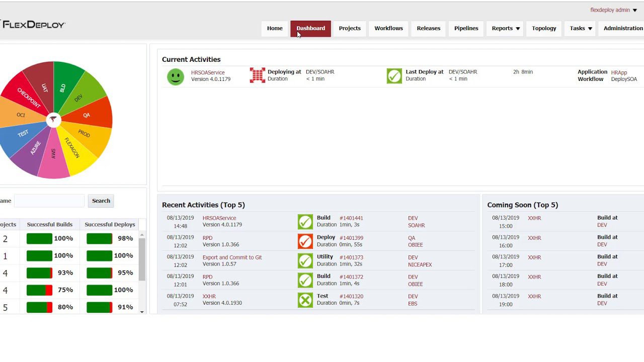Open the XXHR link scheduled for 15:00
The image size is (644, 362).
[x=534, y=218]
